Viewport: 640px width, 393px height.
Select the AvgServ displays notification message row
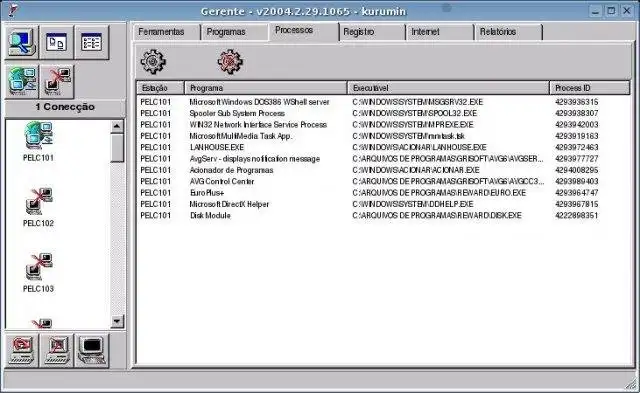(384, 159)
